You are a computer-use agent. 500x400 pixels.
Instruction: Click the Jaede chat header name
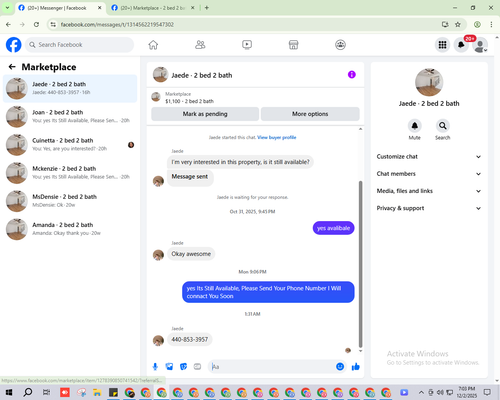[x=202, y=75]
